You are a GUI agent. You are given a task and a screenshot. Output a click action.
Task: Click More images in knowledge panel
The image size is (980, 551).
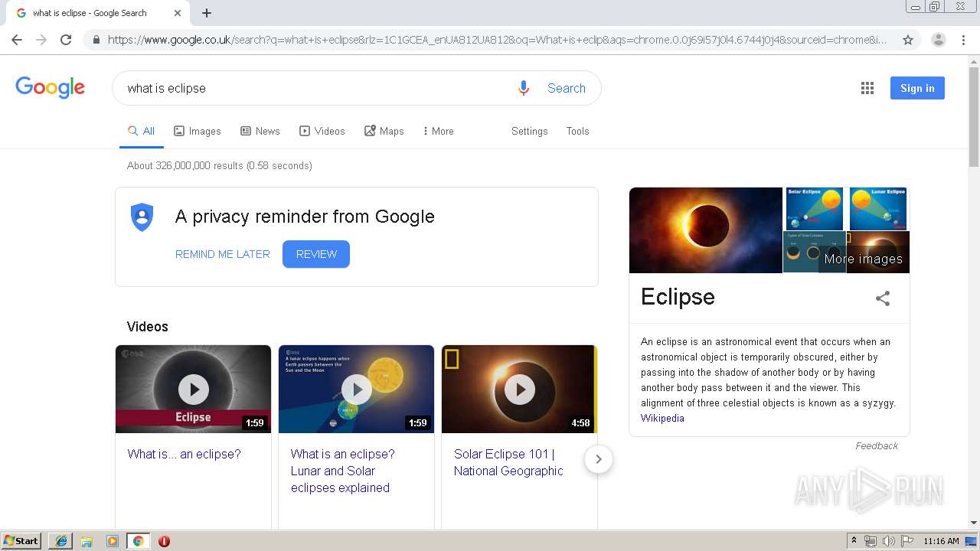(x=864, y=259)
